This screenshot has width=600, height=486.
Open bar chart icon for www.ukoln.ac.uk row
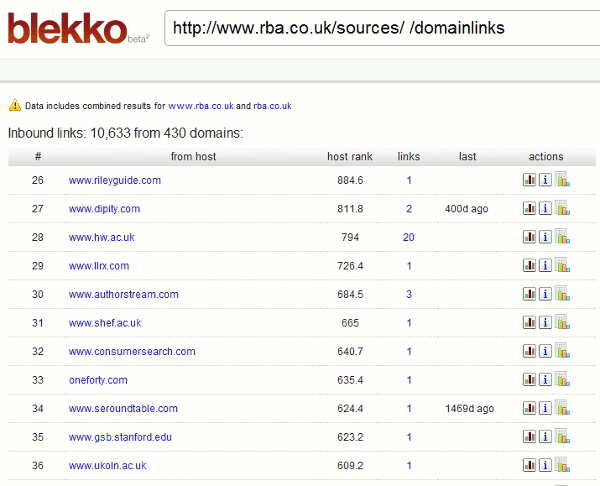tap(529, 465)
